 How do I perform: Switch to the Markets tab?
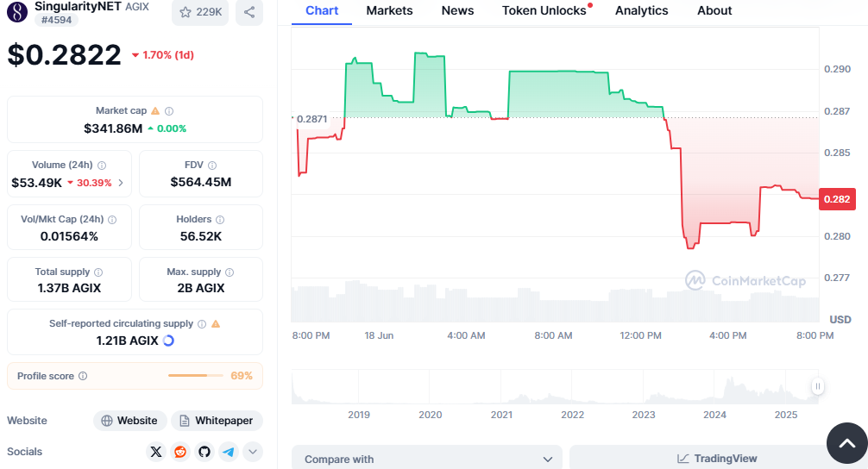pyautogui.click(x=390, y=10)
